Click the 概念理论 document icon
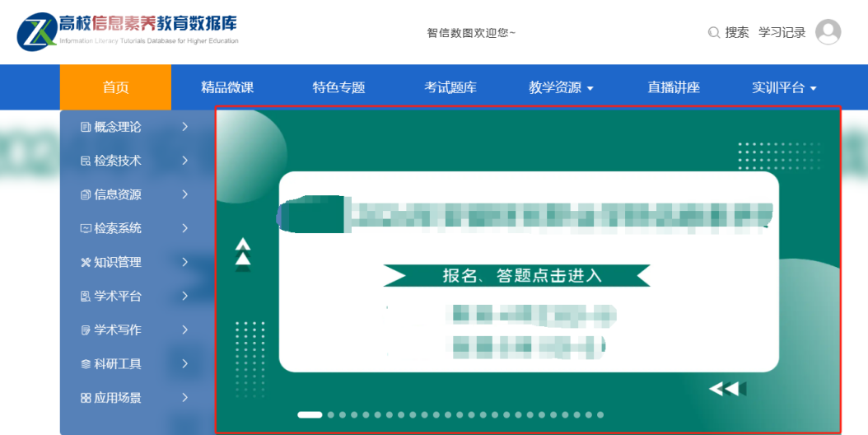The image size is (868, 435). coord(86,127)
